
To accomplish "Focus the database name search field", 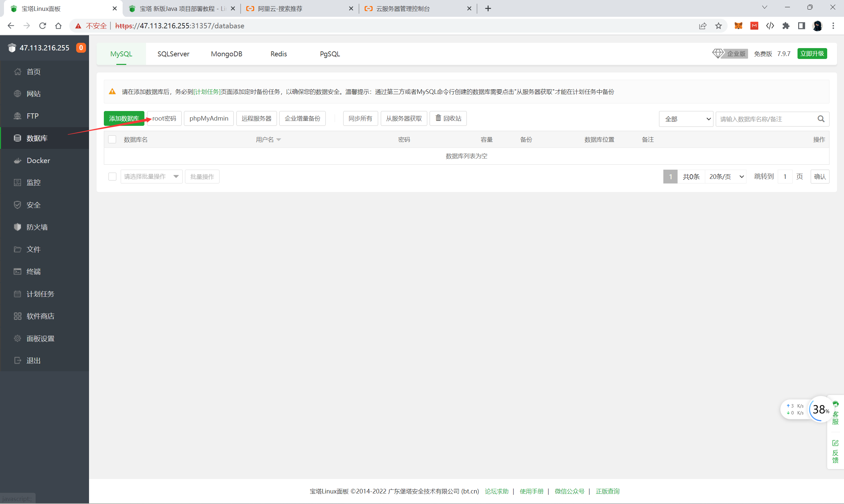I will click(x=765, y=119).
